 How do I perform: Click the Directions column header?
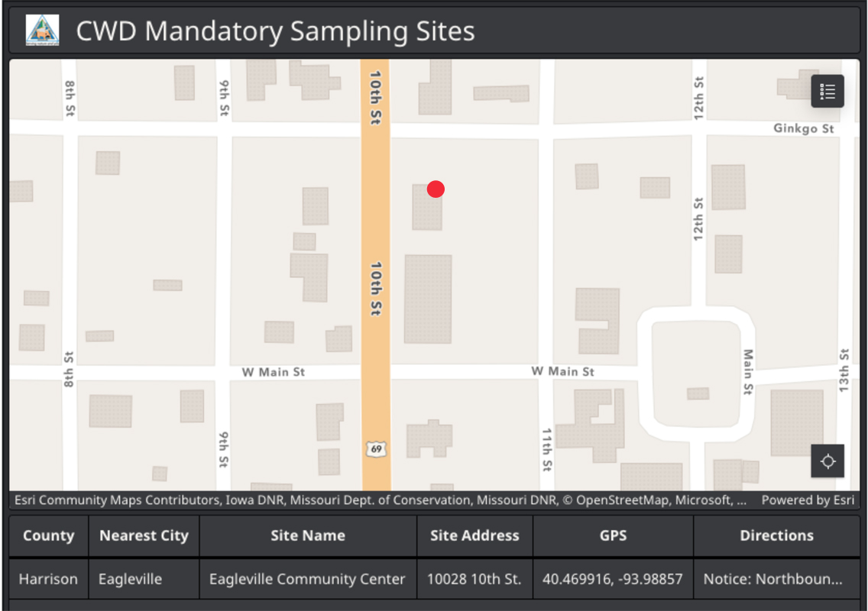tap(776, 535)
